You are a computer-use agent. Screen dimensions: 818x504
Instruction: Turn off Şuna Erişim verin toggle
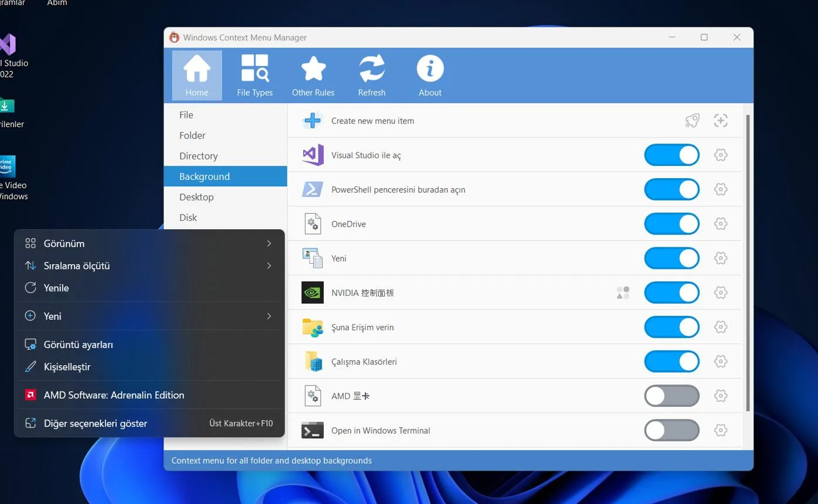(x=672, y=327)
